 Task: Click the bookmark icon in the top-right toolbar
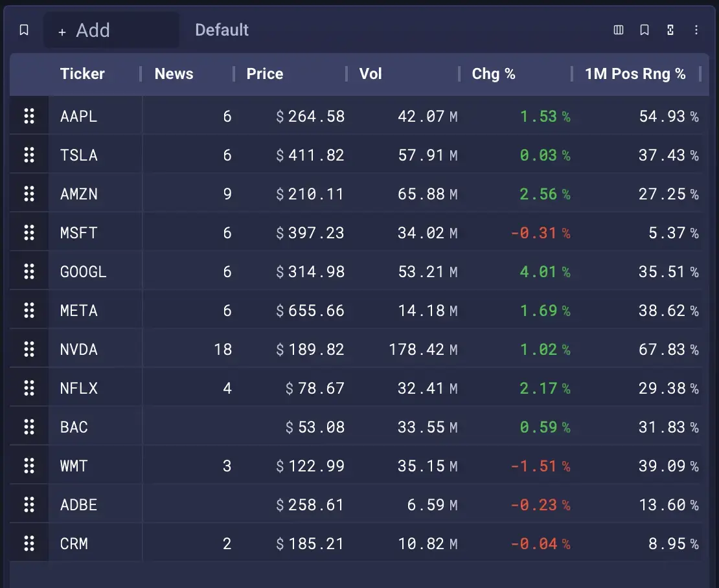click(645, 30)
